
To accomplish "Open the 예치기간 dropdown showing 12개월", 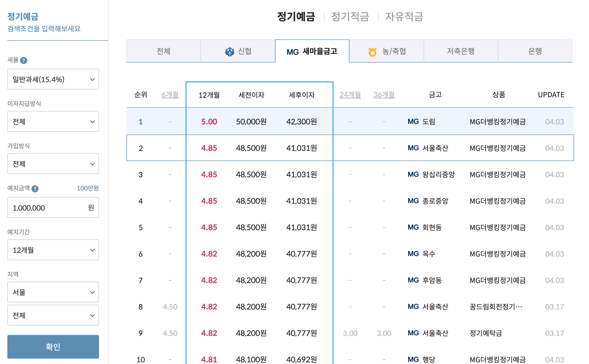I will [53, 250].
